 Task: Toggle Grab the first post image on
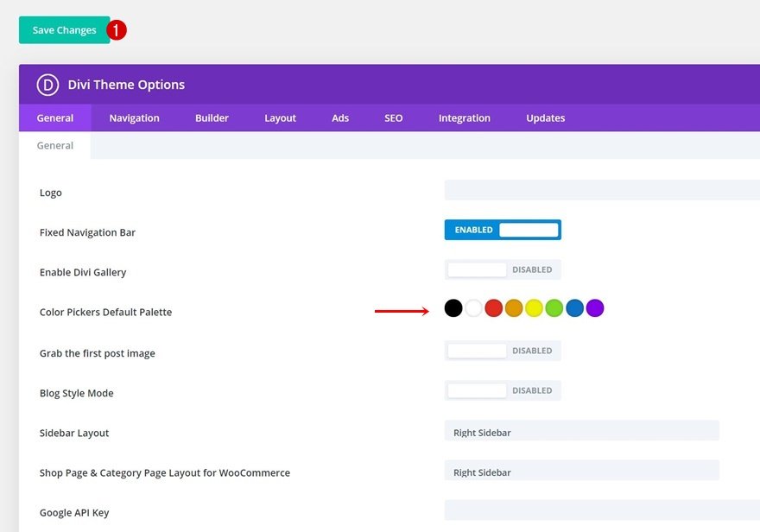503,350
